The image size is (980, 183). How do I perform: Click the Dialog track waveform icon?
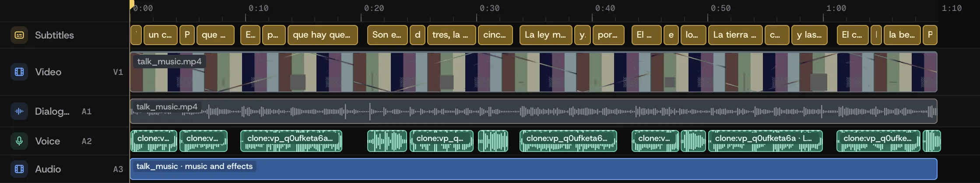coord(19,111)
